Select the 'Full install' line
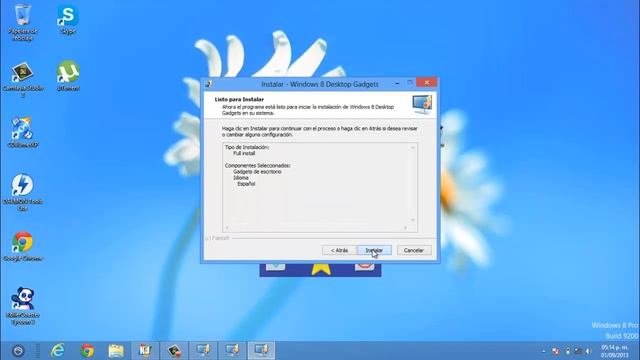The width and height of the screenshot is (640, 360). (244, 153)
